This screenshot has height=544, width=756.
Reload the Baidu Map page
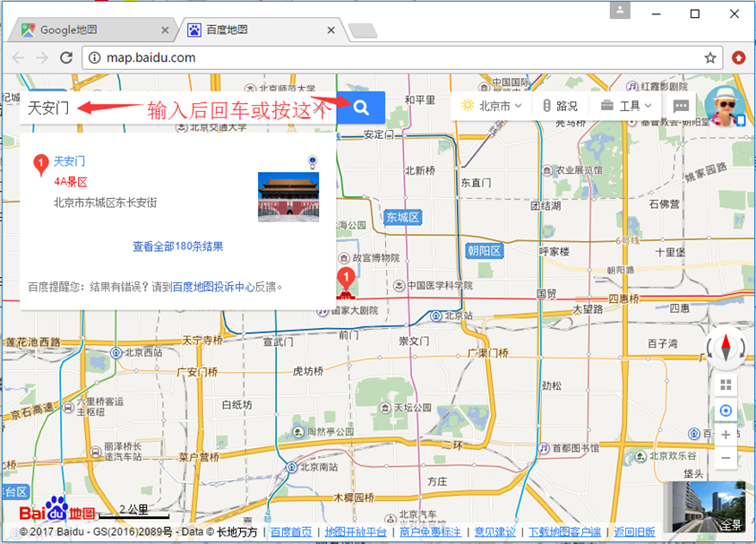pyautogui.click(x=66, y=58)
